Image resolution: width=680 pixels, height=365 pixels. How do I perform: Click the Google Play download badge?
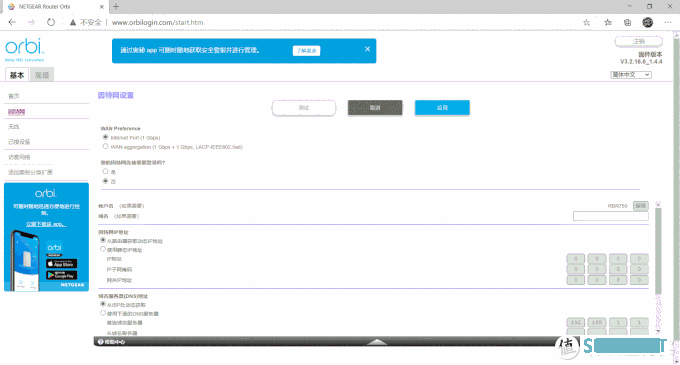62,275
